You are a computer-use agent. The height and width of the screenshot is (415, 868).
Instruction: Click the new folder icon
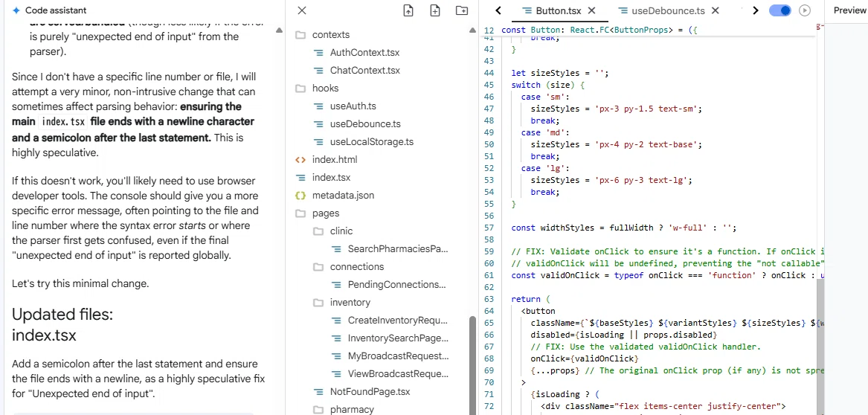(462, 10)
